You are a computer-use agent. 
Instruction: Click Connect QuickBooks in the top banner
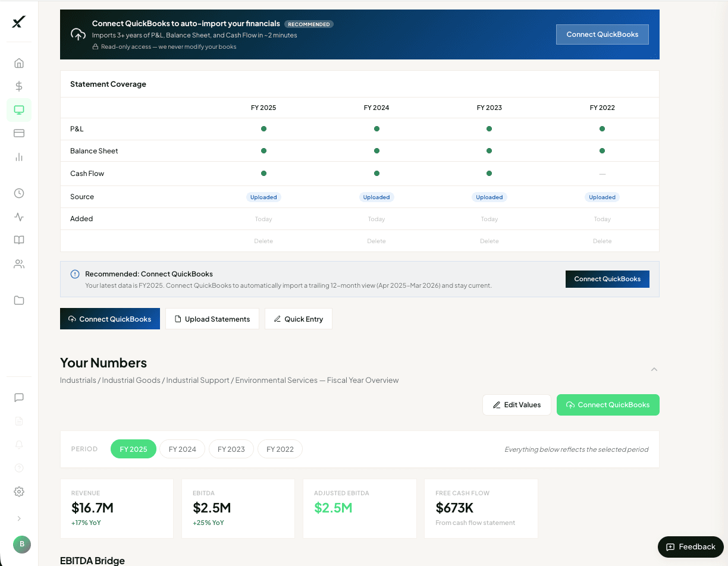pos(602,34)
